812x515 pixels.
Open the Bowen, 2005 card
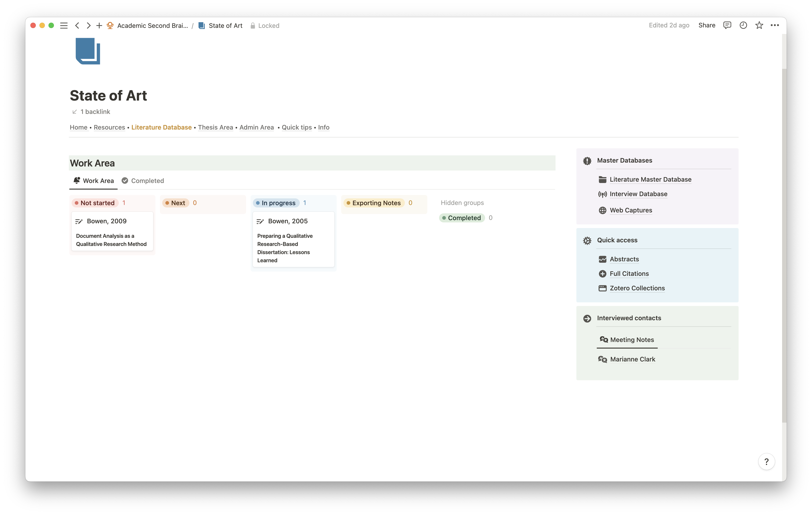pos(293,239)
